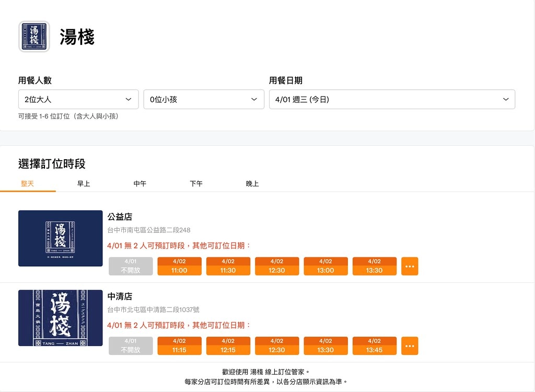Select the 整天 all-day tab

point(27,184)
